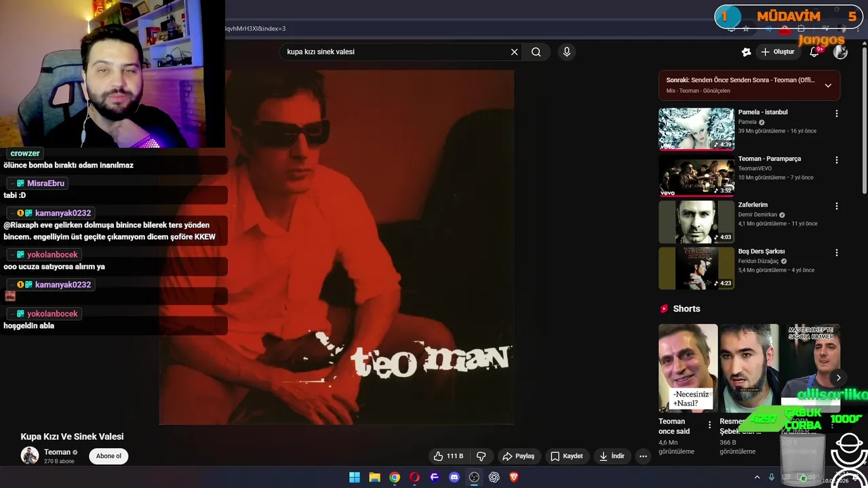Screen dimensions: 868x488
Task: Subscribe with the Abone ol button
Action: tap(108, 456)
